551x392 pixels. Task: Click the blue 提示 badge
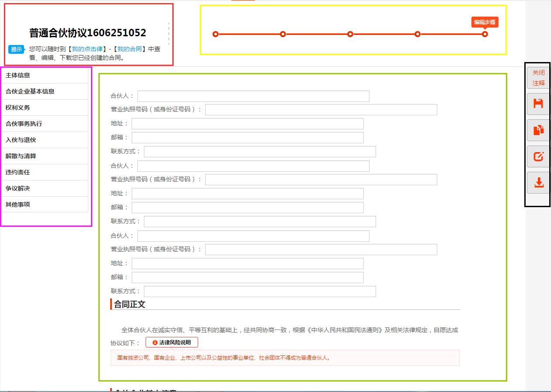16,49
